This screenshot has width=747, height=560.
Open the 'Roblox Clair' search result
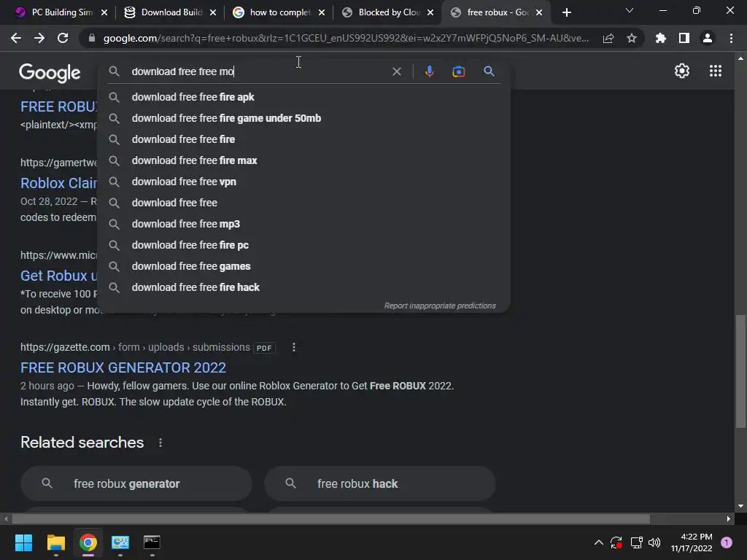click(58, 183)
